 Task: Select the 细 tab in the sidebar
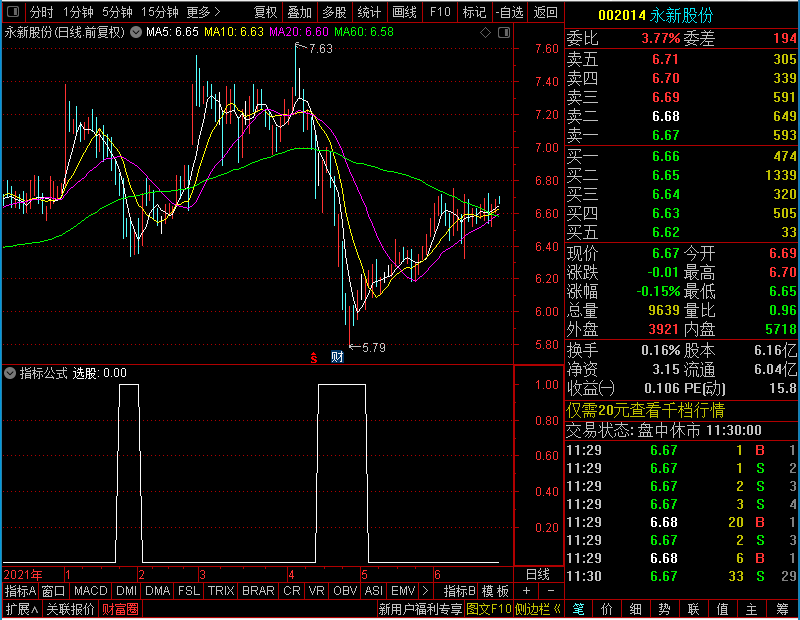(x=635, y=609)
